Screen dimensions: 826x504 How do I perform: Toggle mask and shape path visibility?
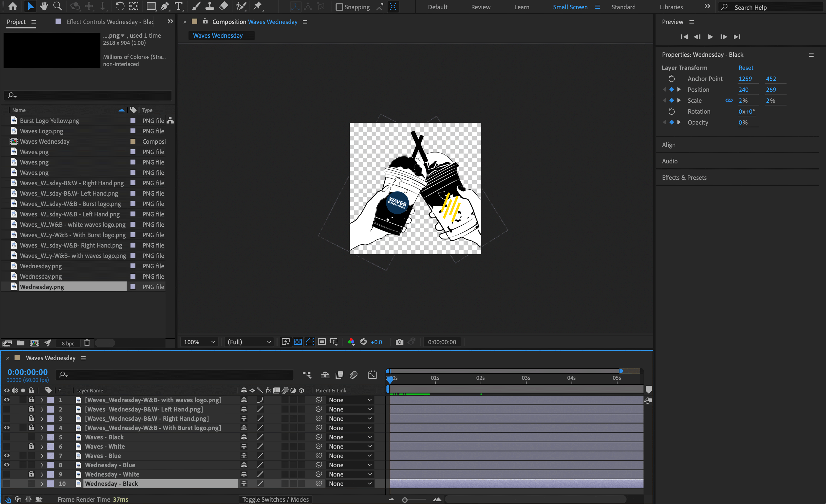click(x=310, y=342)
